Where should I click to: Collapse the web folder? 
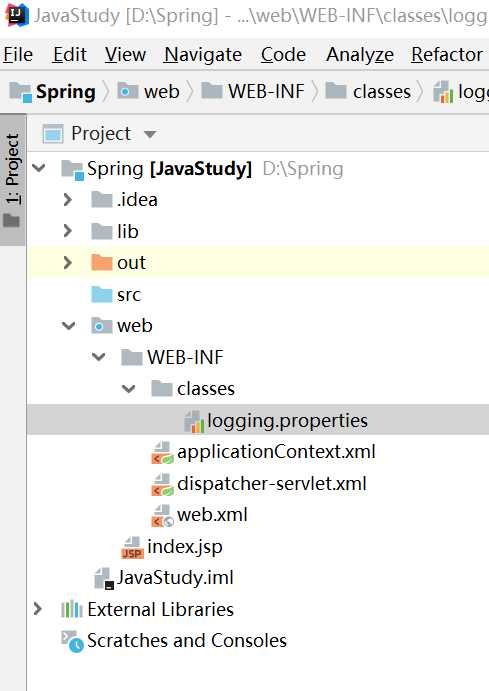coord(69,326)
